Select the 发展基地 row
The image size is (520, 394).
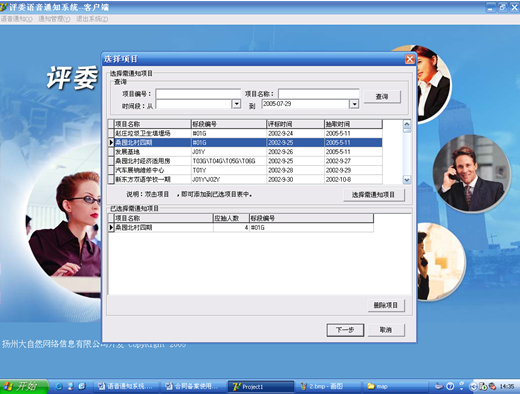tap(248, 152)
